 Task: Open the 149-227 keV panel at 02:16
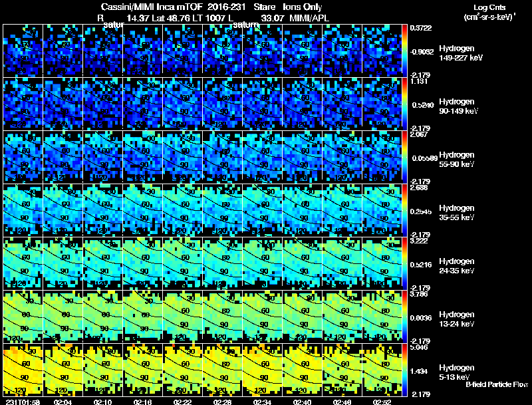pos(143,51)
